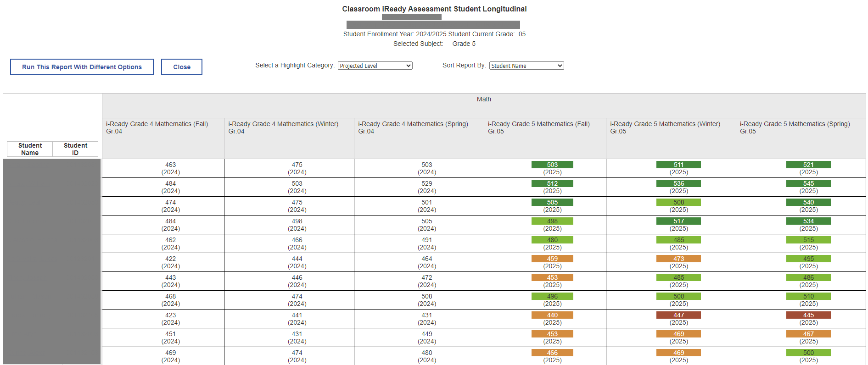
Task: Select the light green 495 score
Action: [808, 259]
